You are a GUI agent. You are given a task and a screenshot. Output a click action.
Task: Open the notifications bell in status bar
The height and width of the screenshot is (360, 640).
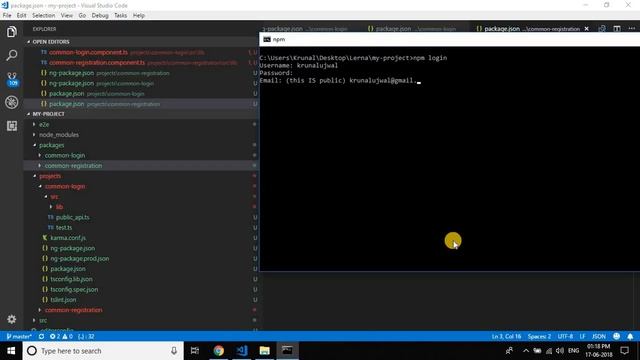point(630,336)
